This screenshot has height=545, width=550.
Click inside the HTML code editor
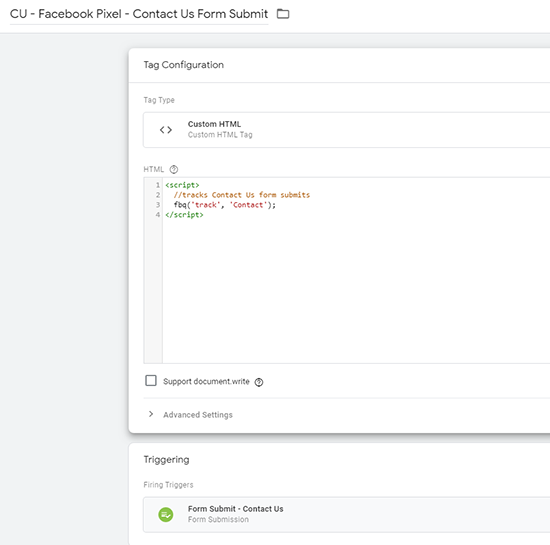point(356,270)
